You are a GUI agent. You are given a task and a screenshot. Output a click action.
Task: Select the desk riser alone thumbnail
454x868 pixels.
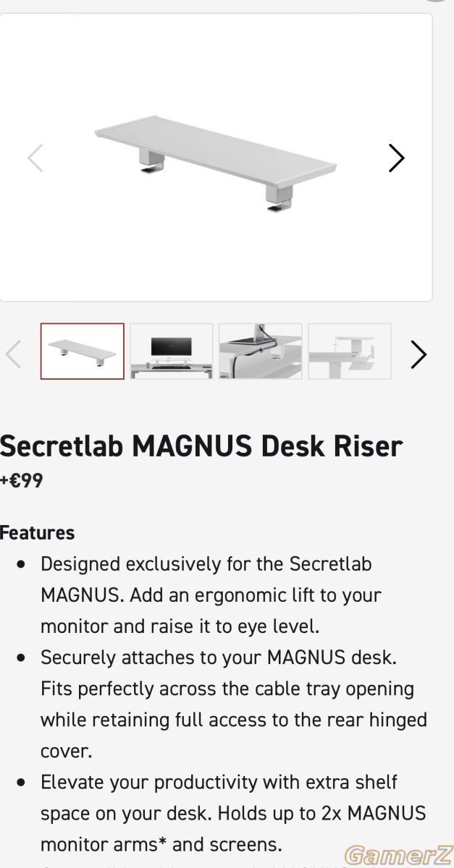pyautogui.click(x=83, y=352)
